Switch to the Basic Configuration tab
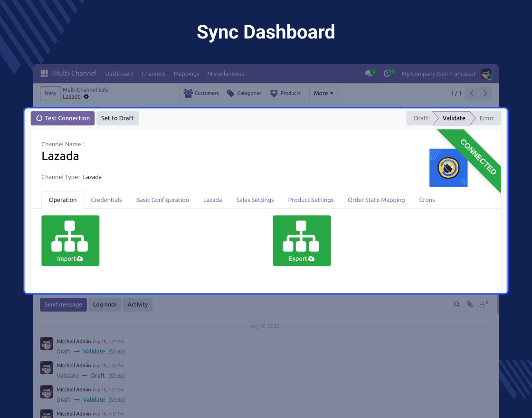This screenshot has height=418, width=532. point(162,200)
